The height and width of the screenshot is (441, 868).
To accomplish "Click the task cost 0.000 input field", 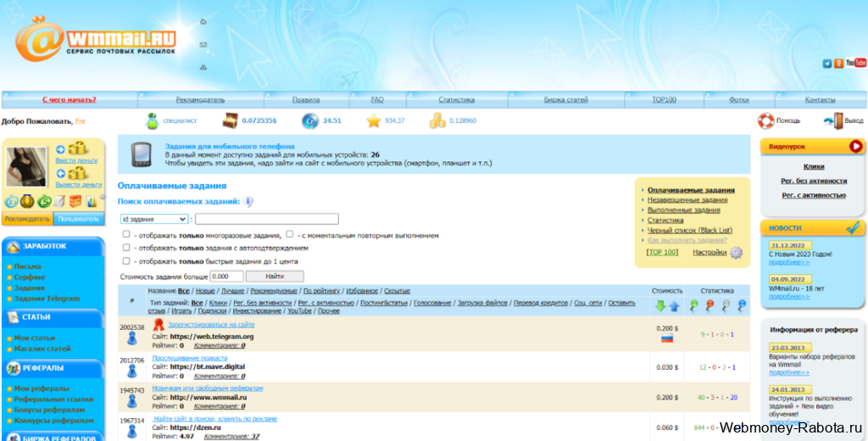I will (227, 276).
